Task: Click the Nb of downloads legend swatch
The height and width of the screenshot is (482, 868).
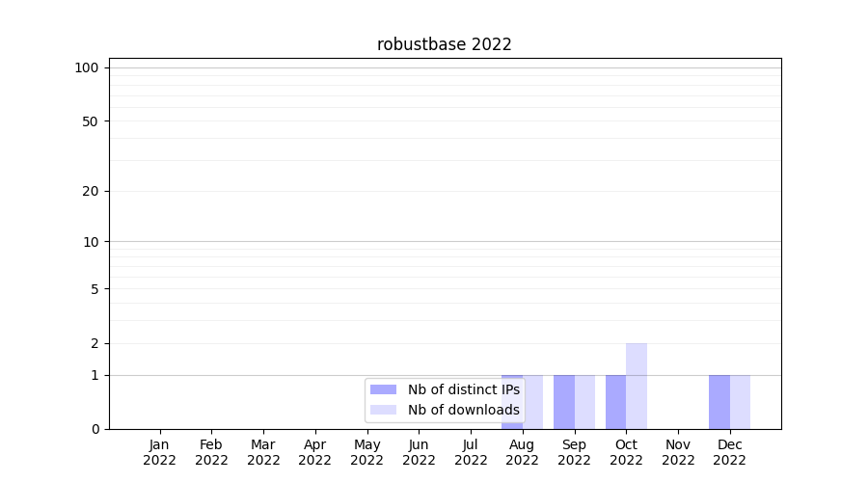Action: click(x=383, y=410)
